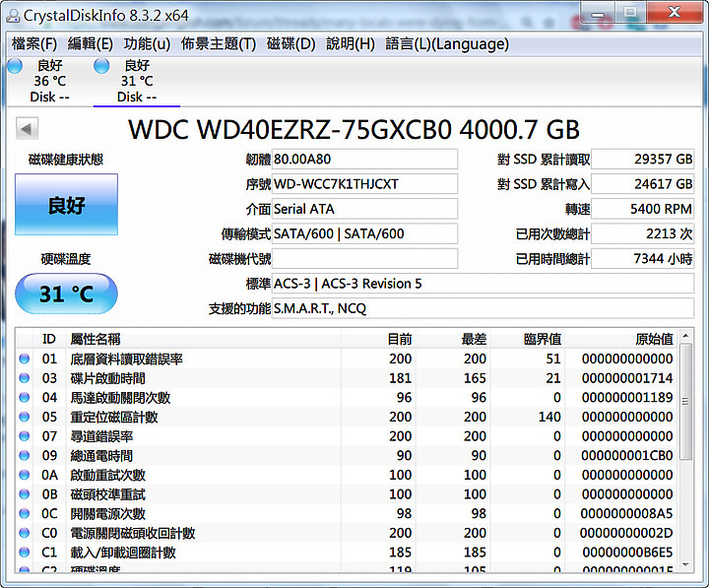Image resolution: width=709 pixels, height=588 pixels.
Task: Click the status dot for attribute 04
Action: click(x=25, y=398)
